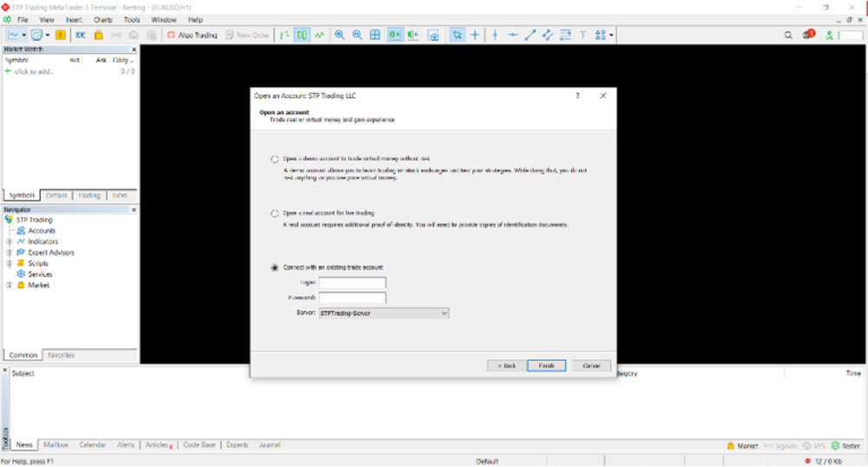Screen dimensions: 868x467
Task: Expand the Market node in Navigator
Action: [9, 285]
